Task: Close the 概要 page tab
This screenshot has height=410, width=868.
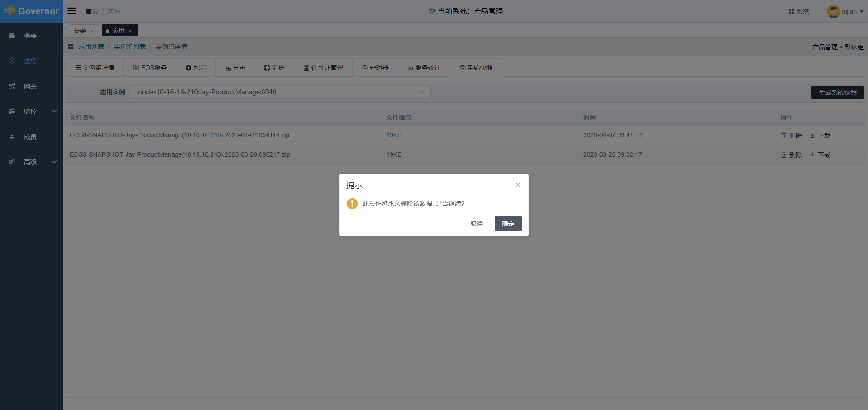Action: click(92, 31)
